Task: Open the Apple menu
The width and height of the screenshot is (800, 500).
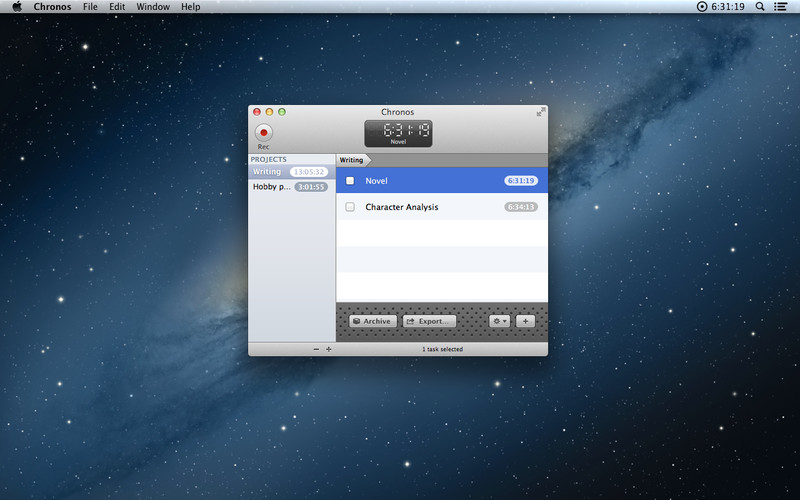Action: [17, 7]
